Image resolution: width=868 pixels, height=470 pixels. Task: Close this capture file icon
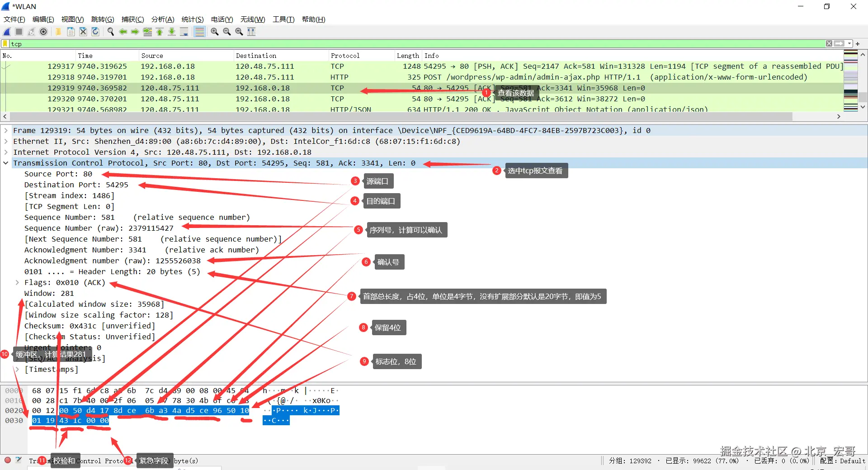(x=83, y=32)
